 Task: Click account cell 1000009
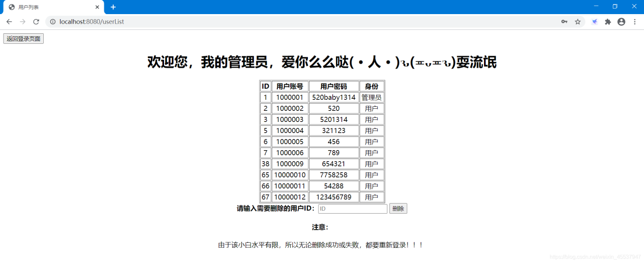coord(290,164)
